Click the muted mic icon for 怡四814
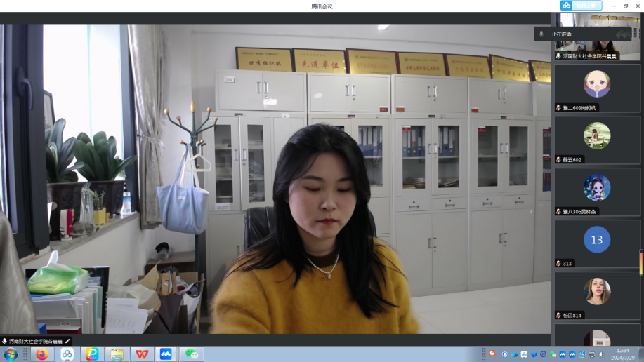This screenshot has height=362, width=644. pos(558,316)
